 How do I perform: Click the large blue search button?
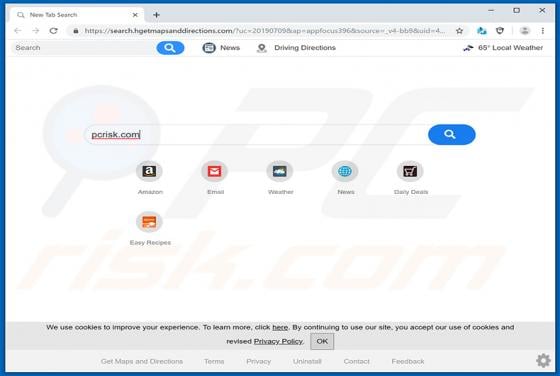[x=451, y=135]
